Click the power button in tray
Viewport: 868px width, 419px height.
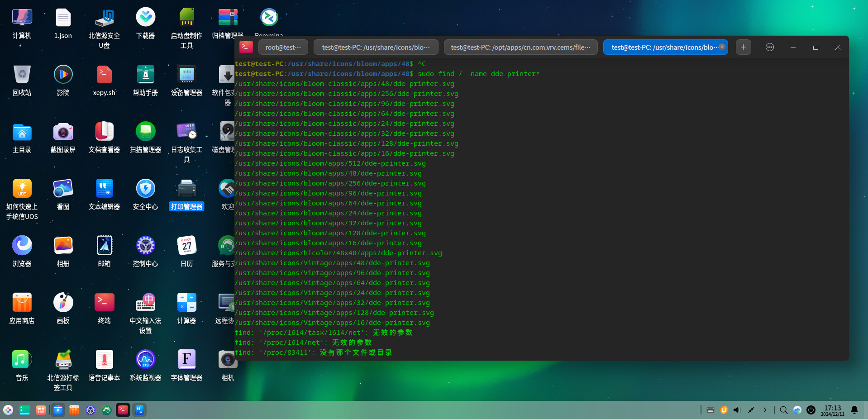tap(811, 410)
